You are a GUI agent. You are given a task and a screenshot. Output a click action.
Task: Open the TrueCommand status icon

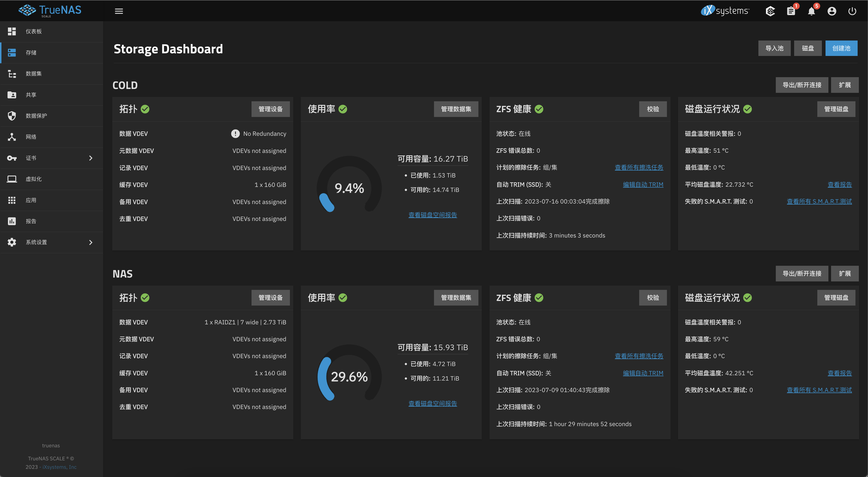click(770, 11)
